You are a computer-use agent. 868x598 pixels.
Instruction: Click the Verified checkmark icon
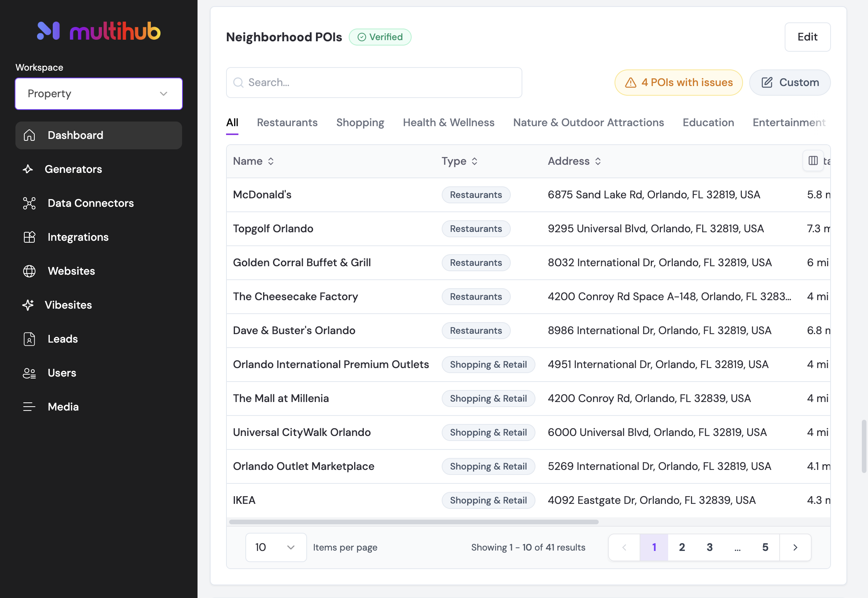pyautogui.click(x=362, y=37)
